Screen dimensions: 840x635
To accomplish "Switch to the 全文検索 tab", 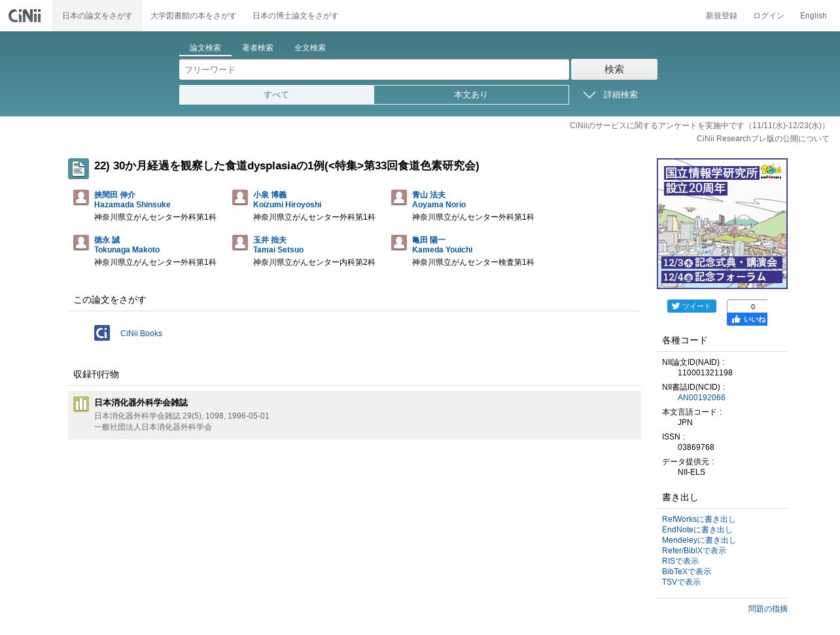I will point(310,48).
